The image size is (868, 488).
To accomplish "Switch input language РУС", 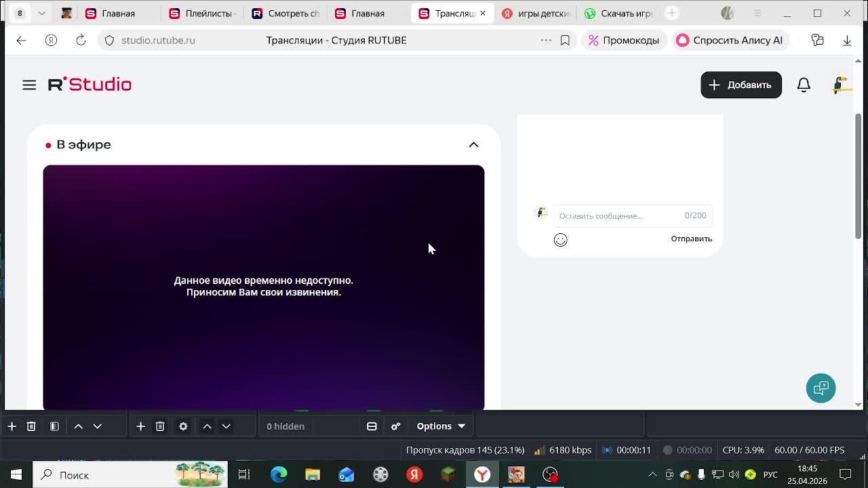I will point(770,474).
